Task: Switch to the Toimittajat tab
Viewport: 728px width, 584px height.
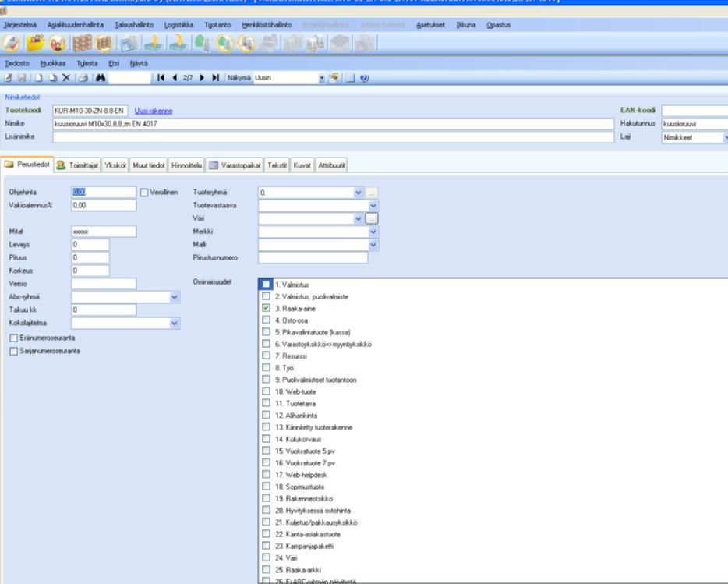Action: tap(77, 165)
